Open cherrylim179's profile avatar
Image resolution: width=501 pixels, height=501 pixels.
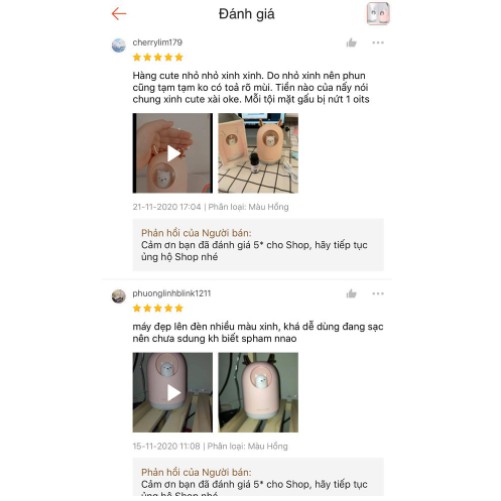tap(119, 45)
